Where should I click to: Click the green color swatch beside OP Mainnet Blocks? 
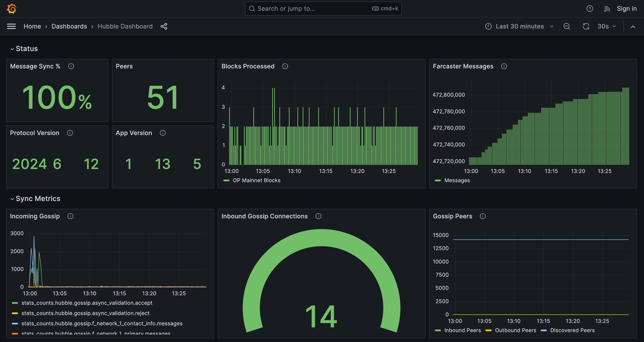226,180
